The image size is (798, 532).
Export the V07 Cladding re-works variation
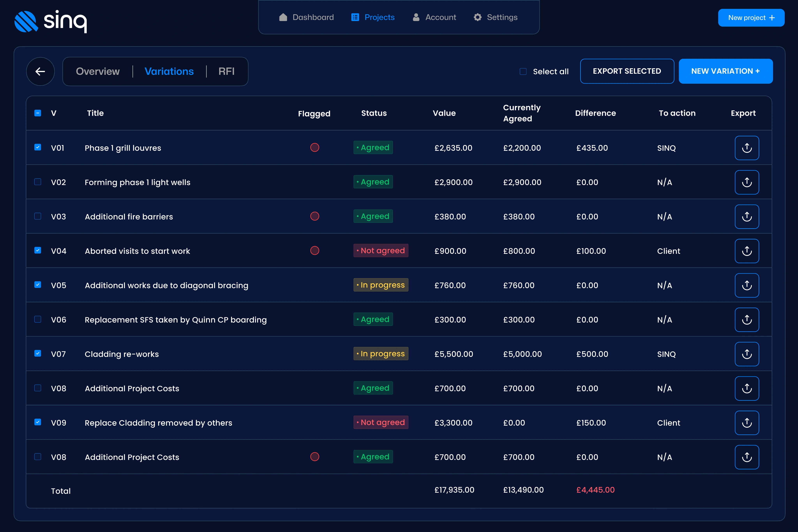point(747,354)
